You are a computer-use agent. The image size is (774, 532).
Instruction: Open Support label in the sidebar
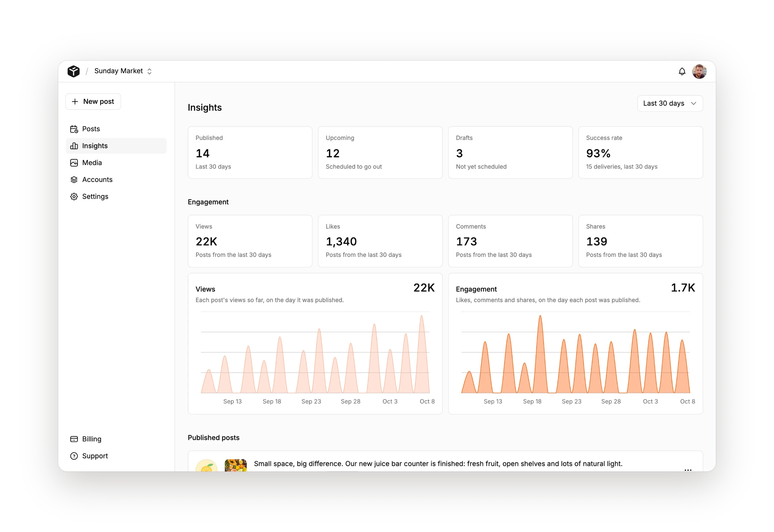click(95, 456)
